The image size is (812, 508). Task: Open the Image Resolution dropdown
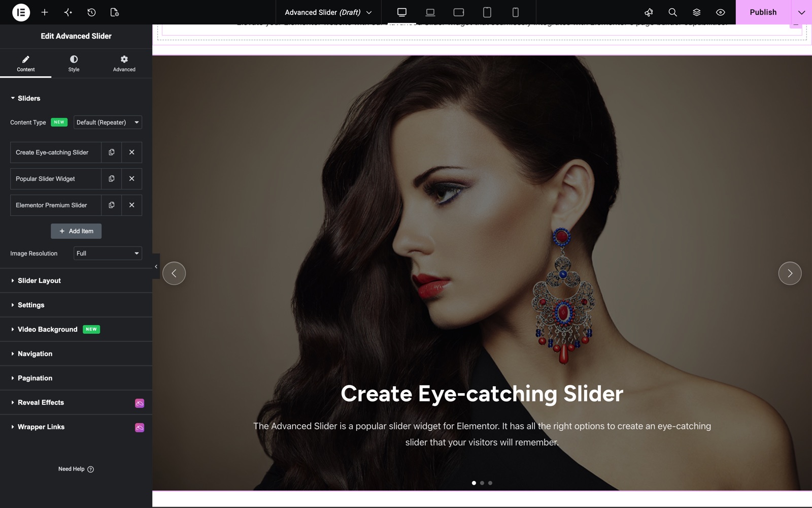point(108,253)
